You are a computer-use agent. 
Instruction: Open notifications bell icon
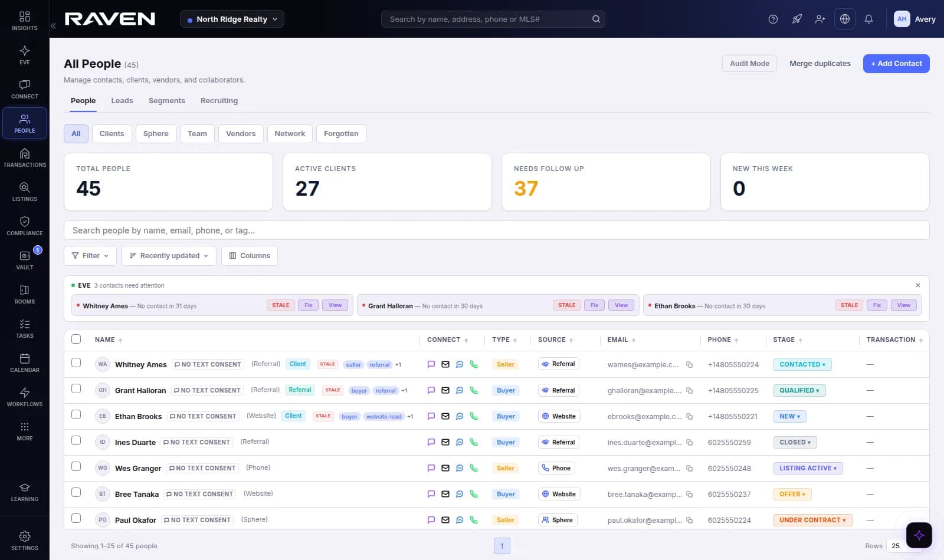coord(868,19)
